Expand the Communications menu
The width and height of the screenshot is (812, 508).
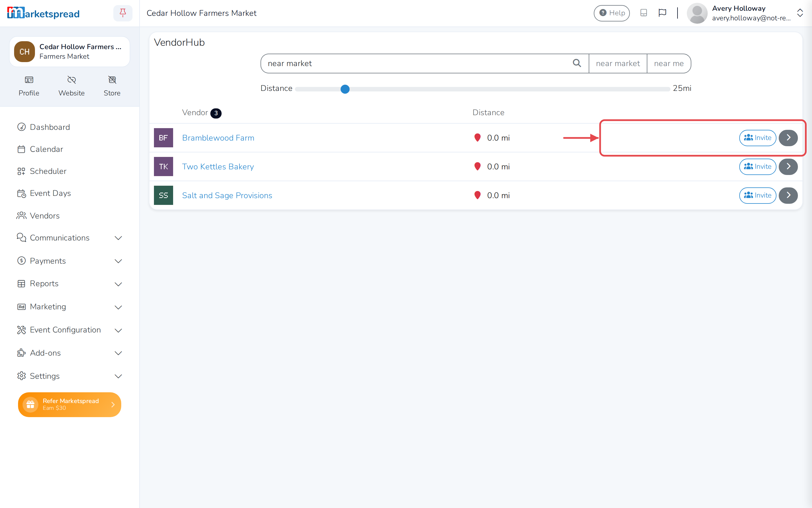tap(69, 238)
